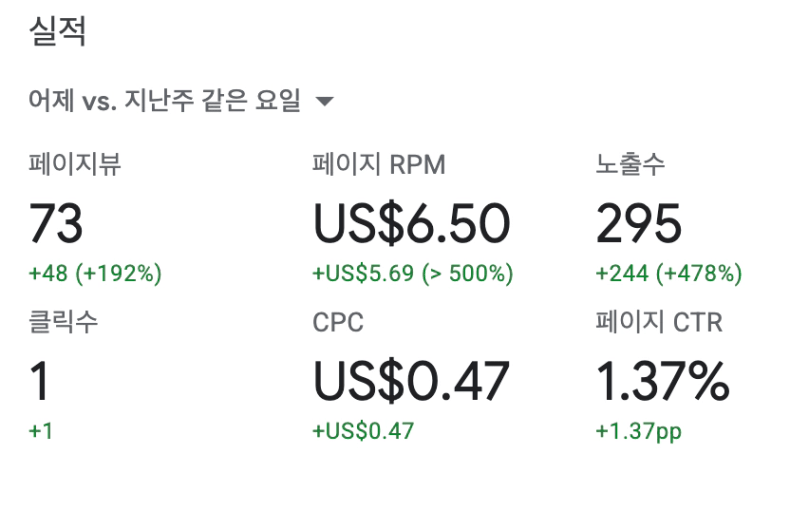Click the impressions value 295
The height and width of the screenshot is (511, 790).
click(x=639, y=223)
